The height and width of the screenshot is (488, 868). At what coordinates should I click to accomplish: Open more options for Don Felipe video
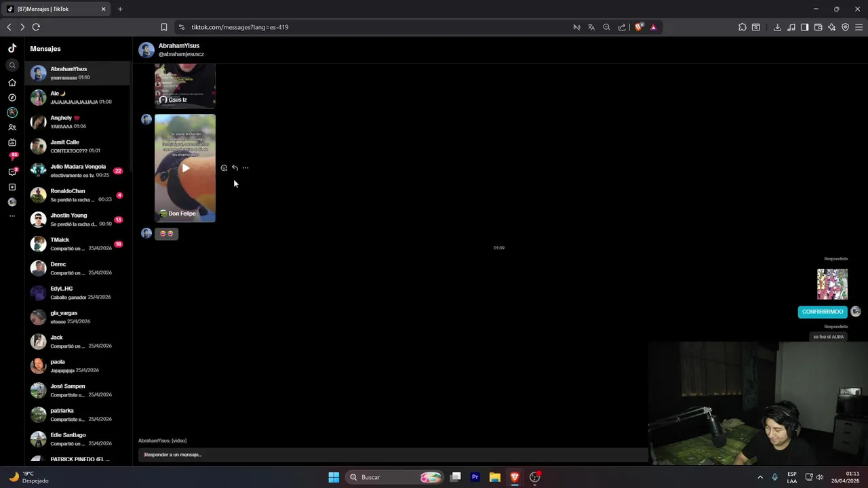click(245, 168)
